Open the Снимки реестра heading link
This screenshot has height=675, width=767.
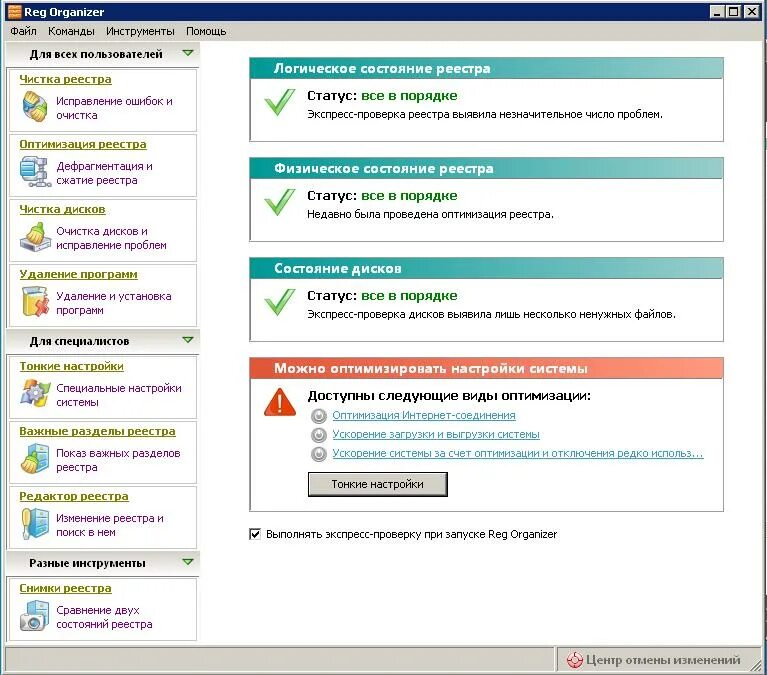click(x=66, y=588)
